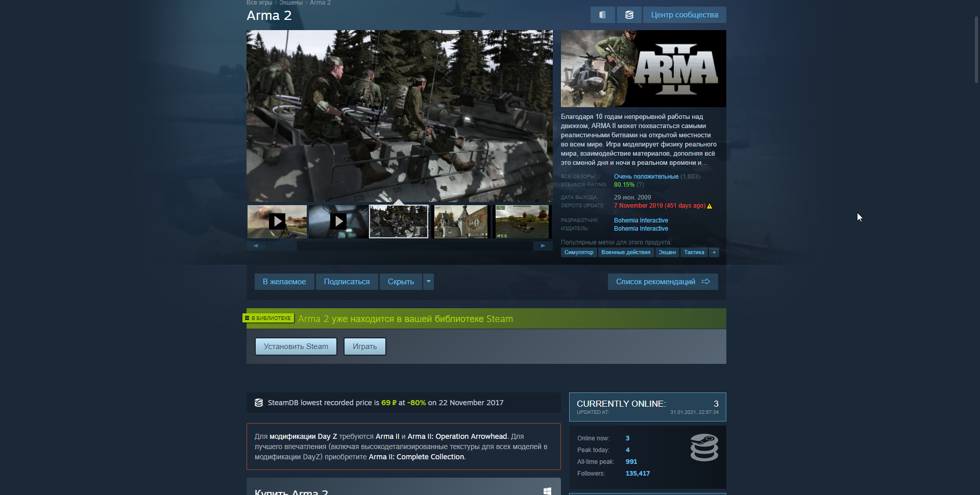Click the release date 29 июн. 2009

(632, 197)
